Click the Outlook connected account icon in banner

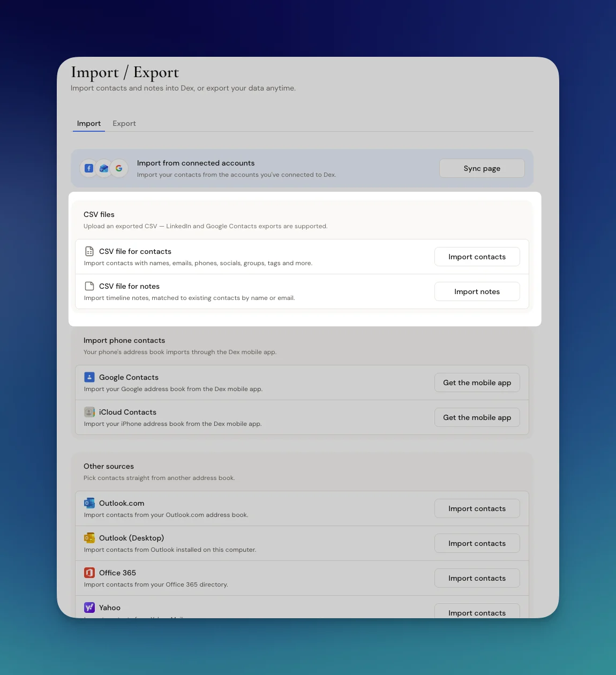pos(104,168)
